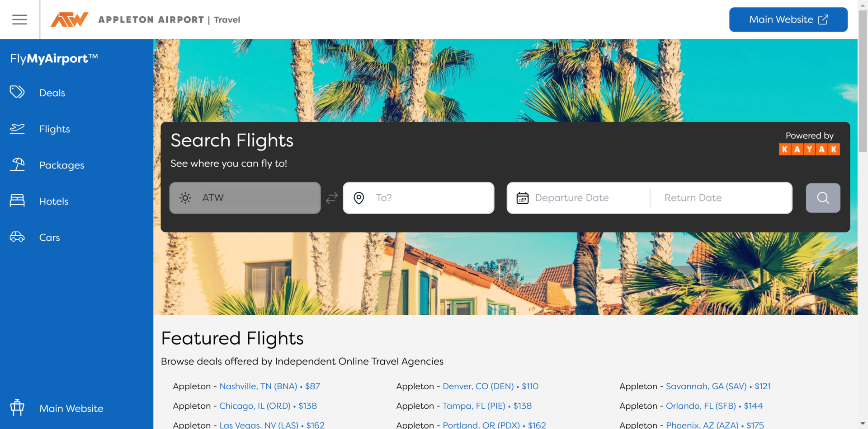Click the ATW origin airport selector
The image size is (868, 429).
coord(245,198)
